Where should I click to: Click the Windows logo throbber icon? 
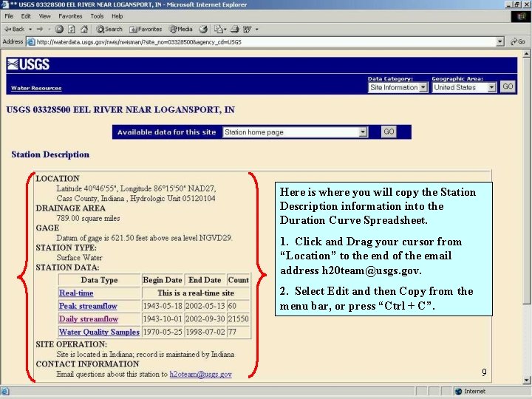pyautogui.click(x=520, y=16)
